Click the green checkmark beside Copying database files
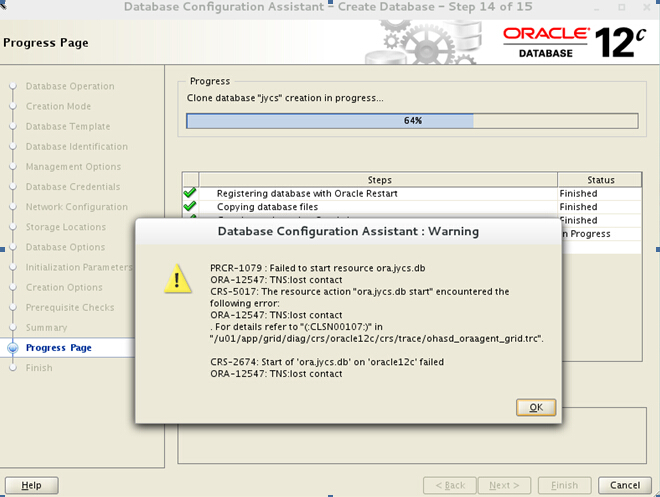 [x=190, y=206]
